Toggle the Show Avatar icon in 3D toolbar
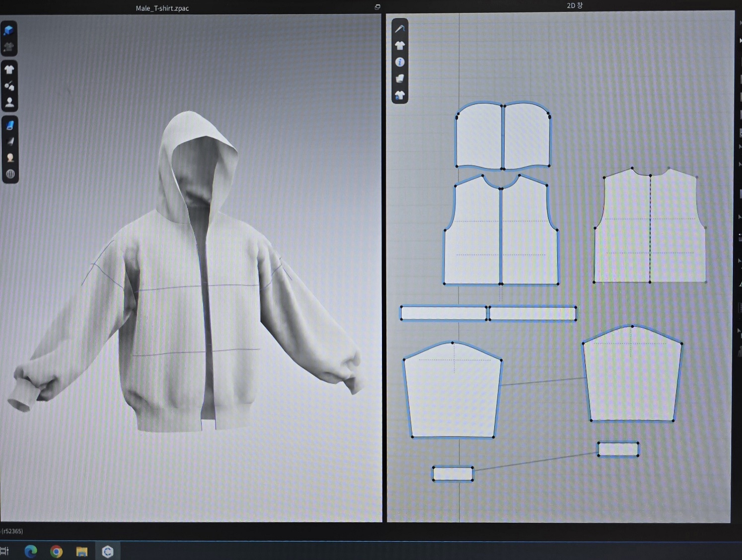Screen dimensions: 742x560 point(9,102)
